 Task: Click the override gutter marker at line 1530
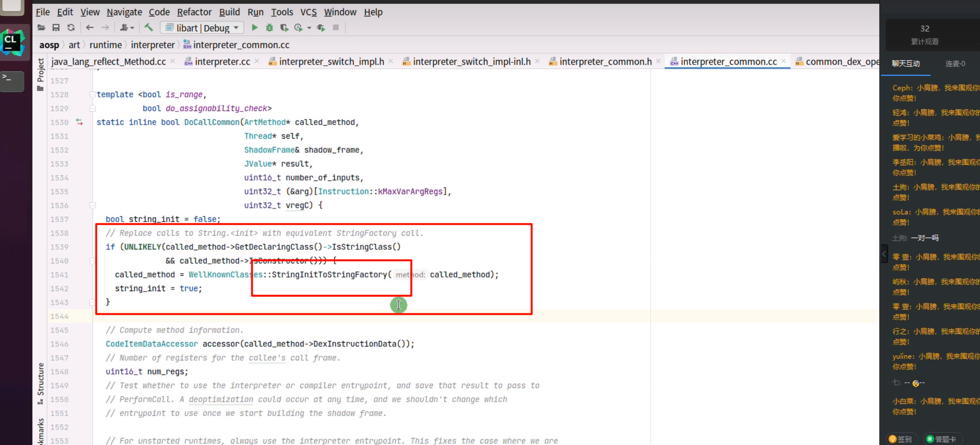coord(79,122)
